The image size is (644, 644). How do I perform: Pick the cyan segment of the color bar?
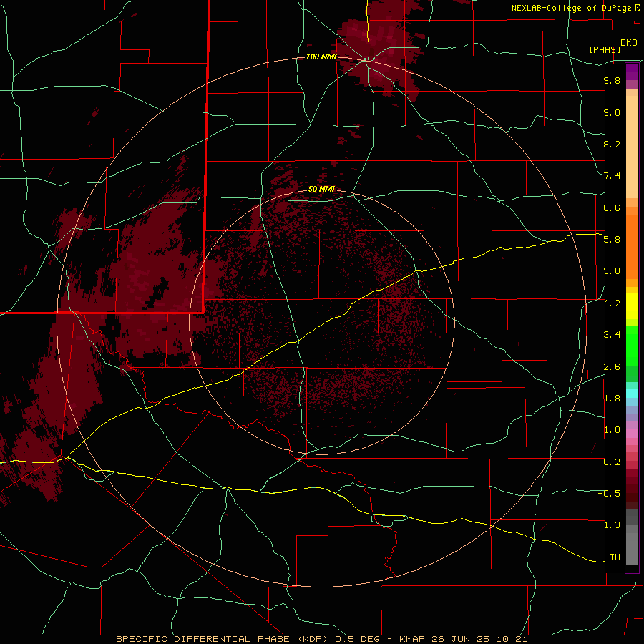pos(632,394)
